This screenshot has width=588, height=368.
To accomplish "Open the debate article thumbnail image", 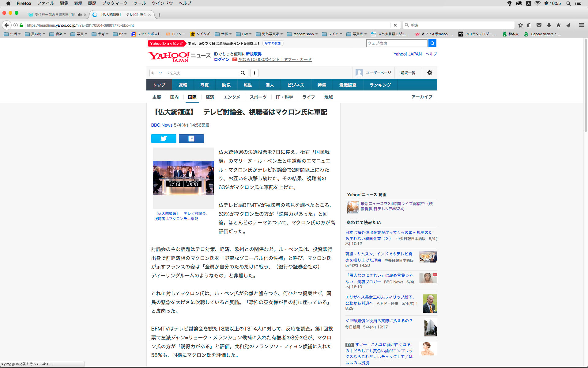I will pos(183,178).
